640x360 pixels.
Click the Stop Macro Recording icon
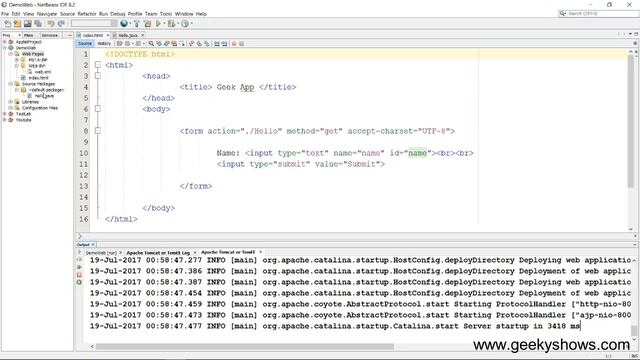click(x=241, y=44)
